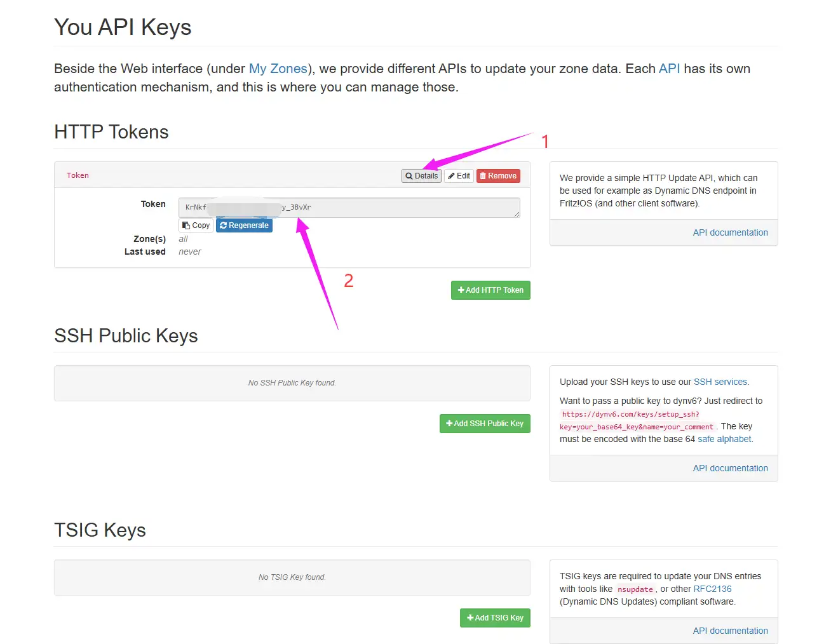838x644 pixels.
Task: Regenerate the HTTP token
Action: (244, 225)
